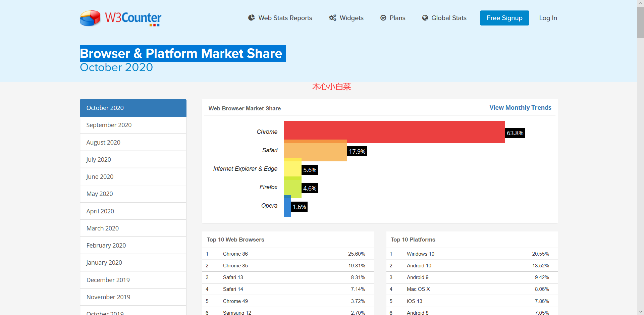
Task: Click the Global Stats globe icon
Action: [x=425, y=18]
